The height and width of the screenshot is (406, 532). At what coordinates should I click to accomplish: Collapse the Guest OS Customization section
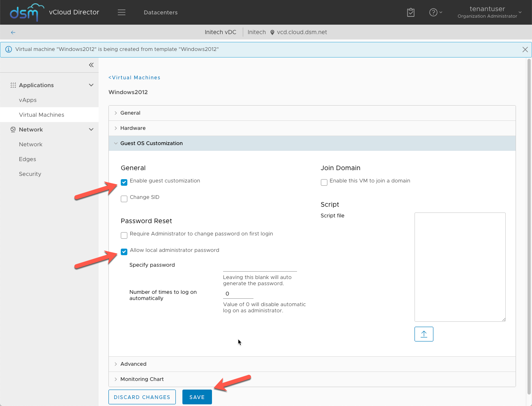[x=312, y=143]
